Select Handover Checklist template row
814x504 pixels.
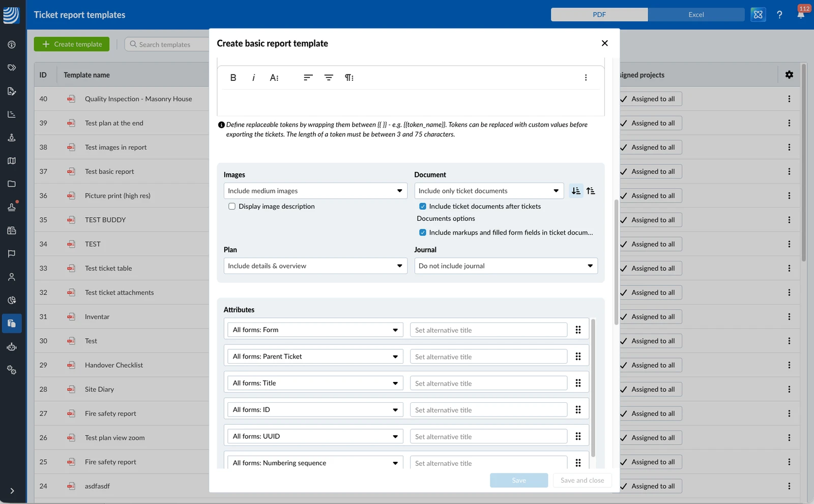pos(122,365)
